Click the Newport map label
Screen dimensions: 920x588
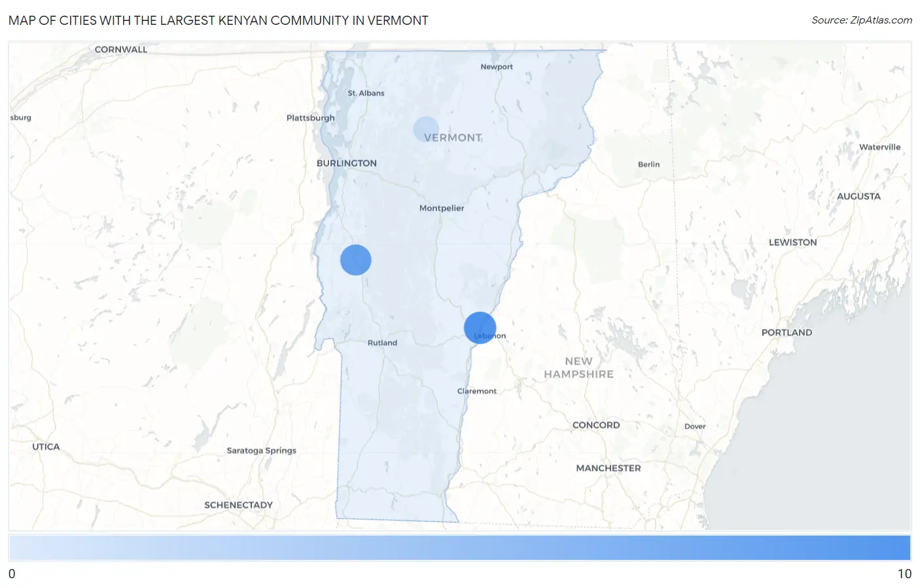pyautogui.click(x=497, y=67)
